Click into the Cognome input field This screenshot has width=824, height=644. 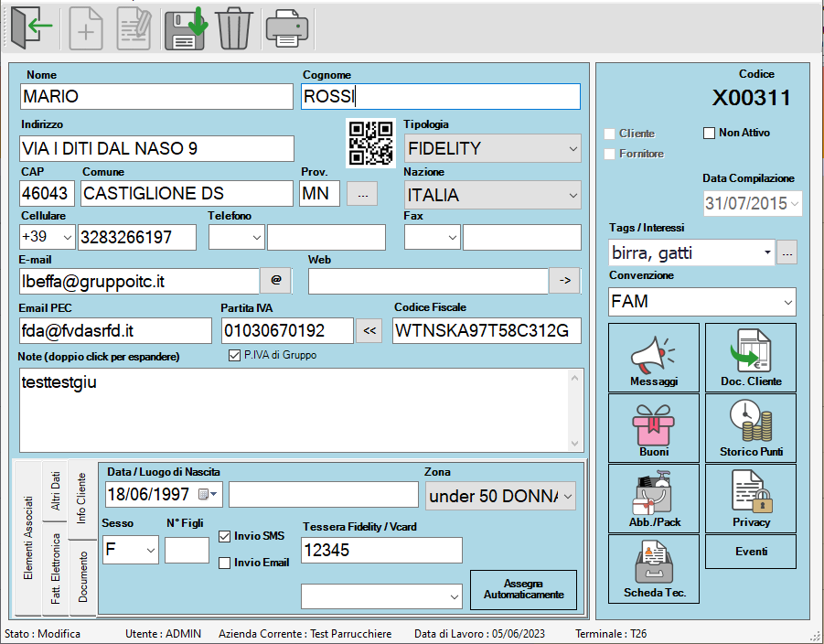[440, 97]
